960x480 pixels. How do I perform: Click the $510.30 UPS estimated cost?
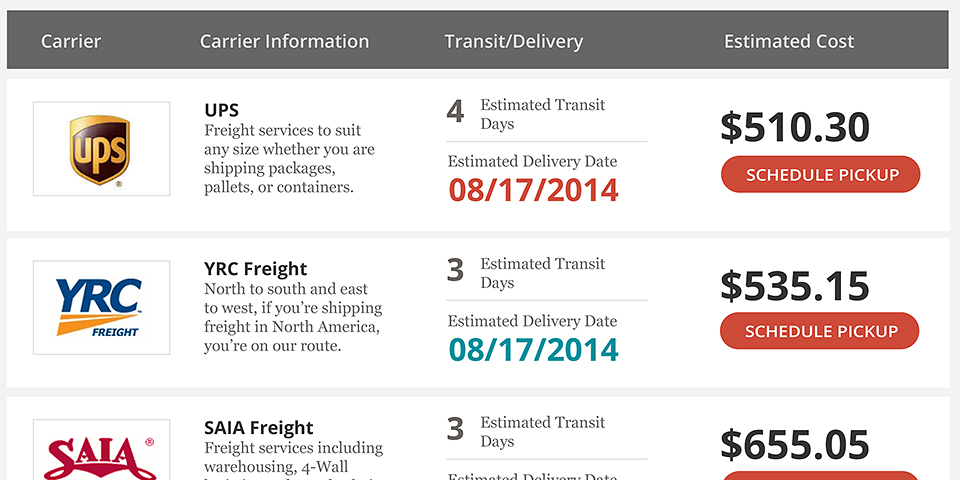795,127
